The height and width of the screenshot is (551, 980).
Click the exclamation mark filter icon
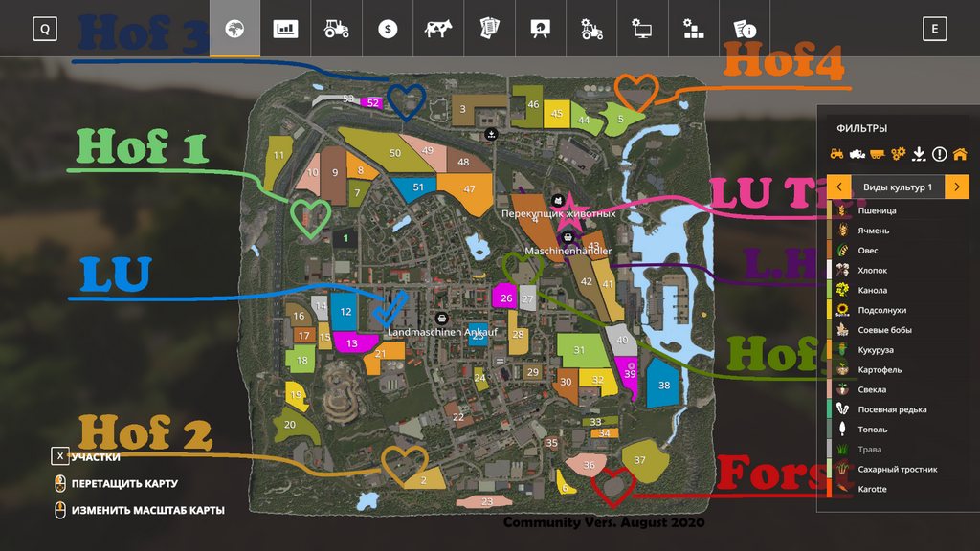click(939, 154)
